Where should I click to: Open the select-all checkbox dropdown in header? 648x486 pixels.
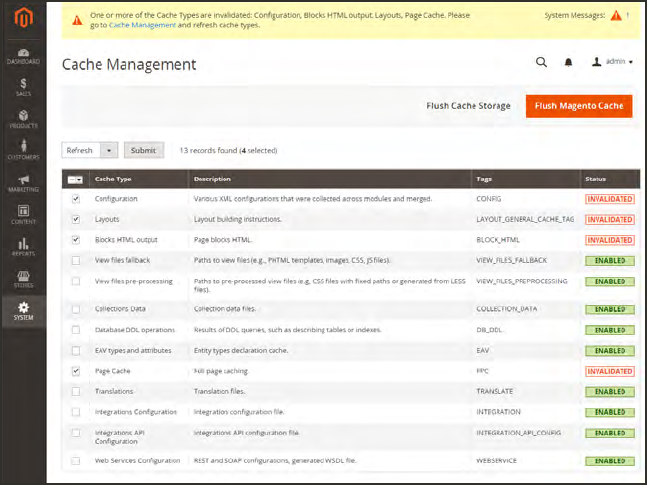tap(76, 179)
